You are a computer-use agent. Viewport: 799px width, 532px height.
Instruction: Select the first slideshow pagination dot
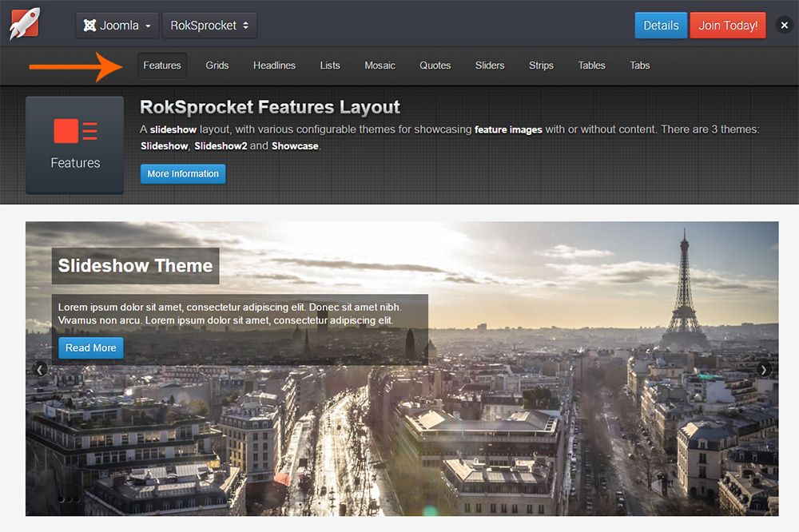coord(62,499)
